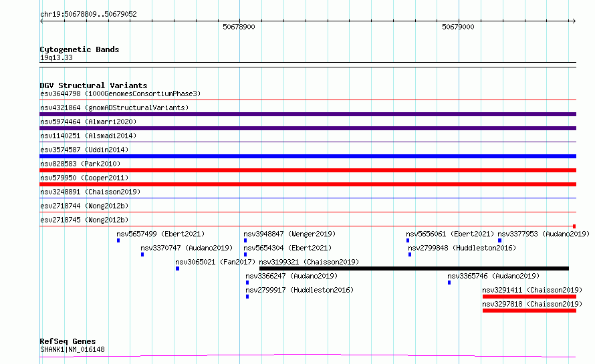Viewport: 595px width, 364px height.
Task: Click the nsv2799848 (Huddleston2016) variant marker
Action: click(410, 254)
